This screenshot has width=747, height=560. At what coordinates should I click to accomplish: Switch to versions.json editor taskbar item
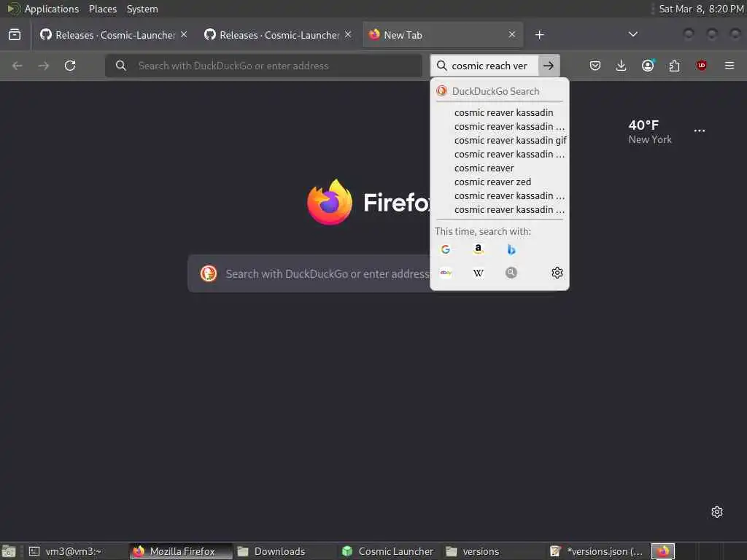(x=597, y=551)
